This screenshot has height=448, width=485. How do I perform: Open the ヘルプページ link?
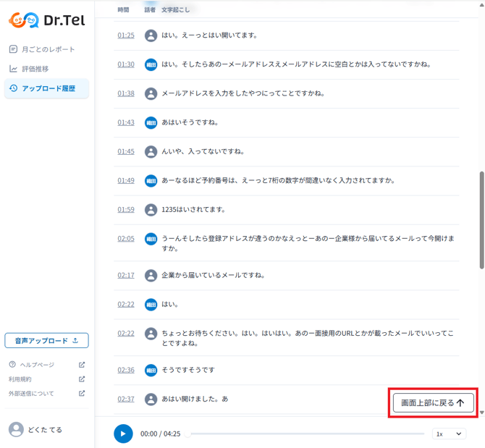[37, 365]
